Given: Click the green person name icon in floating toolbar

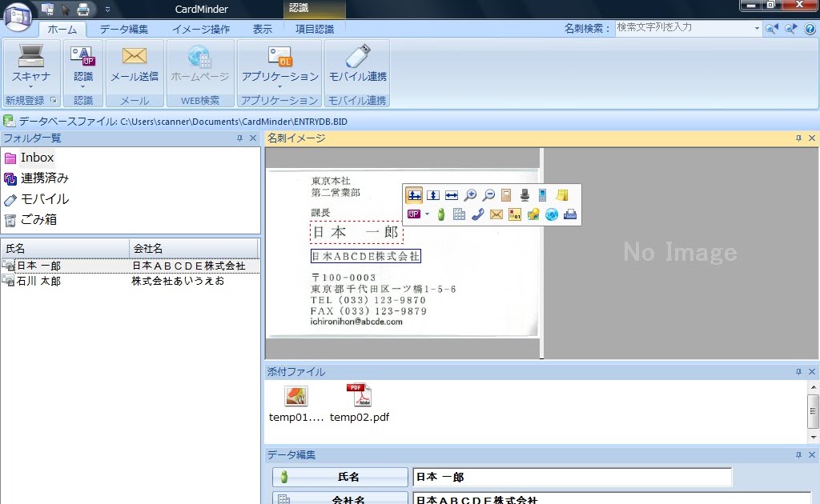Looking at the screenshot, I should pyautogui.click(x=441, y=214).
